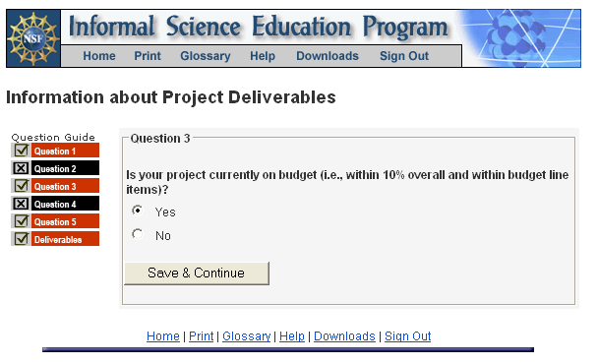Open Glossary in the top navigation bar
The width and height of the screenshot is (598, 364).
206,56
